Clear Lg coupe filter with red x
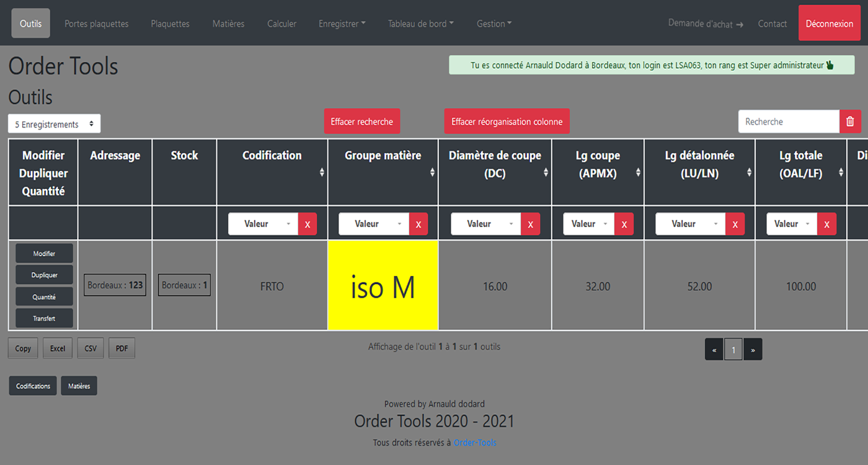This screenshot has width=868, height=465. (x=624, y=224)
